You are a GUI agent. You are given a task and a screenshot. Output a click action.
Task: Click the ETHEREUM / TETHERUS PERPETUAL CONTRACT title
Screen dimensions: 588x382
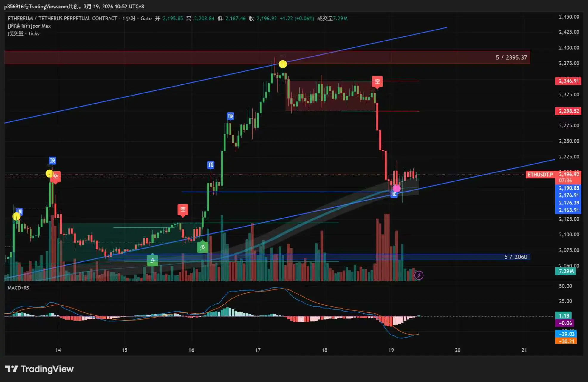click(x=62, y=19)
